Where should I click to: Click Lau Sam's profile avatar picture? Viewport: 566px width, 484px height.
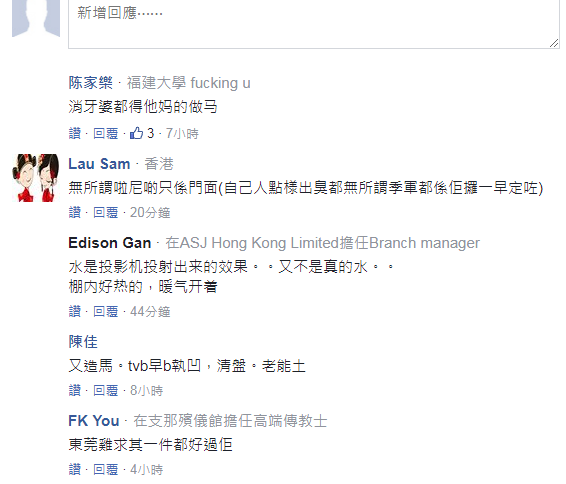coord(35,178)
